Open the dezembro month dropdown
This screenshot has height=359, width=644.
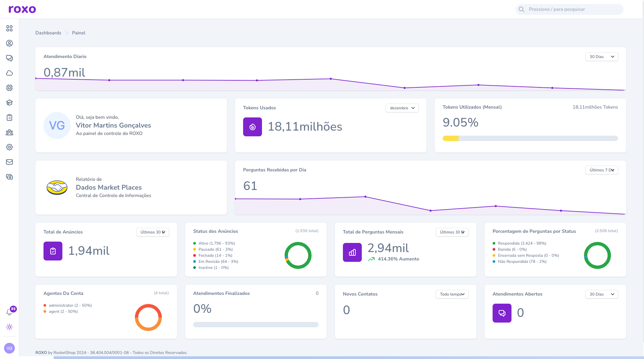pos(402,108)
